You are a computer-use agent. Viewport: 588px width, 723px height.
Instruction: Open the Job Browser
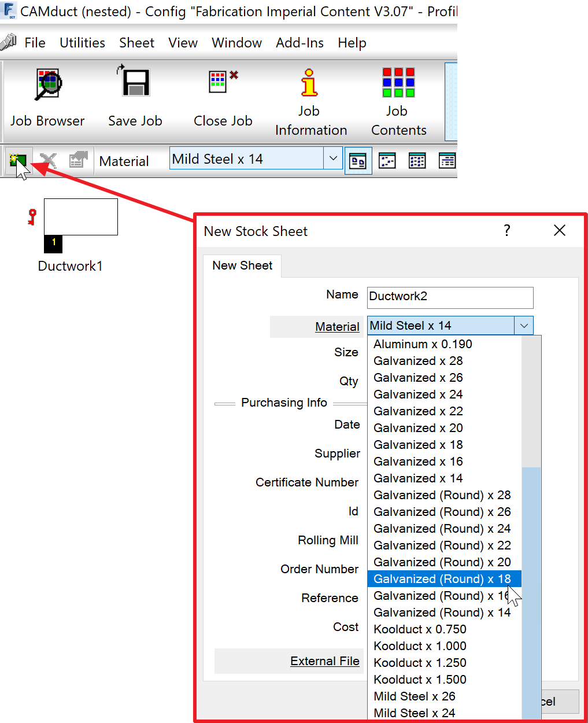tap(47, 97)
